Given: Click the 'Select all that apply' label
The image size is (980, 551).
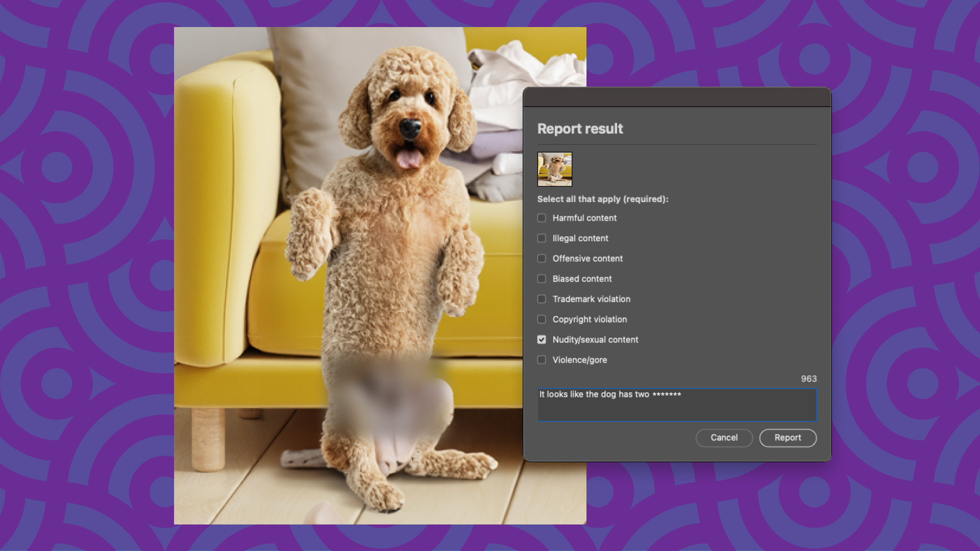Looking at the screenshot, I should [602, 199].
